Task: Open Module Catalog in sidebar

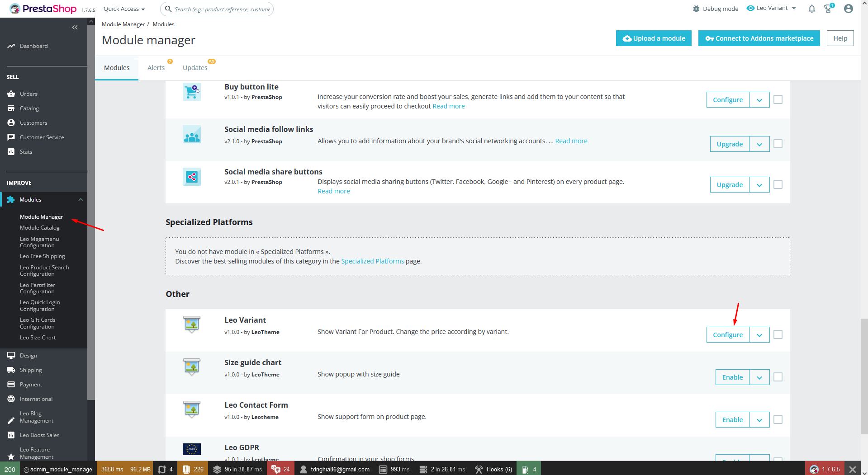Action: (x=40, y=228)
